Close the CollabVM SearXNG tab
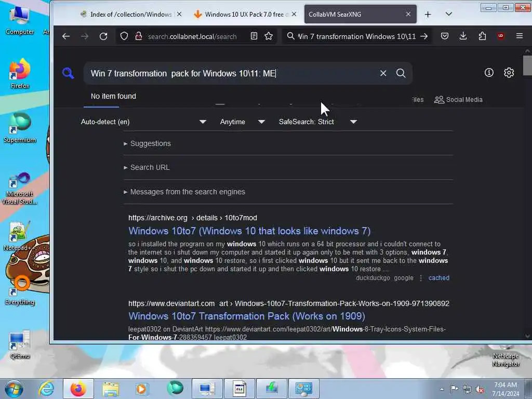The width and height of the screenshot is (532, 399). click(x=408, y=14)
